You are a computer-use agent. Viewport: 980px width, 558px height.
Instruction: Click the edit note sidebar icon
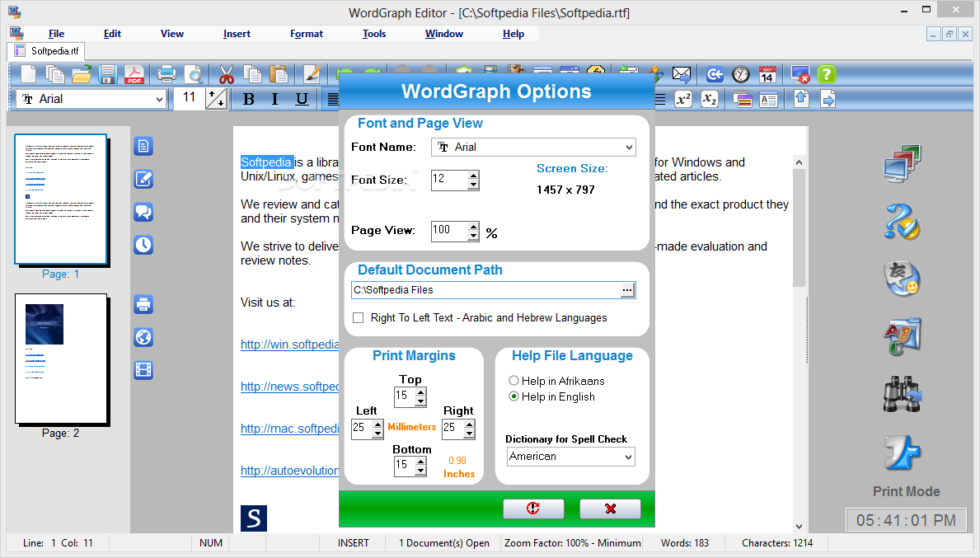tap(143, 180)
